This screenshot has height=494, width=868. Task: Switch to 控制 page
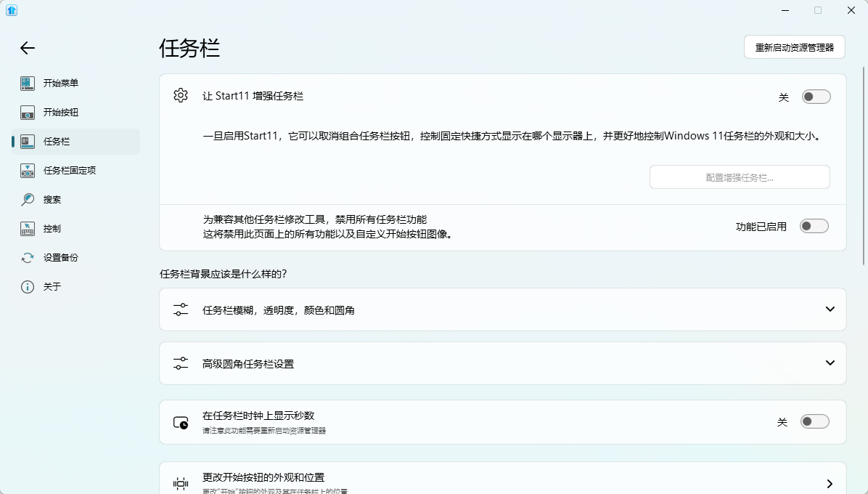(x=75, y=229)
